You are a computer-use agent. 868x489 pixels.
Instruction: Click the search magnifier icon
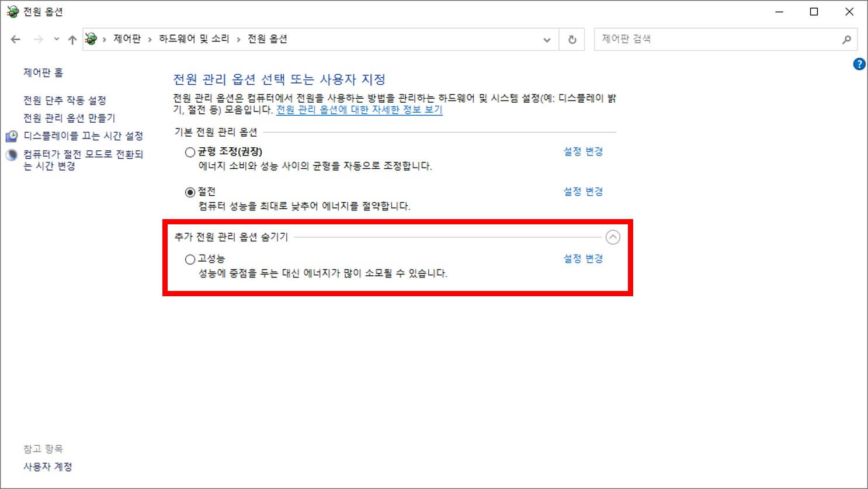[846, 40]
